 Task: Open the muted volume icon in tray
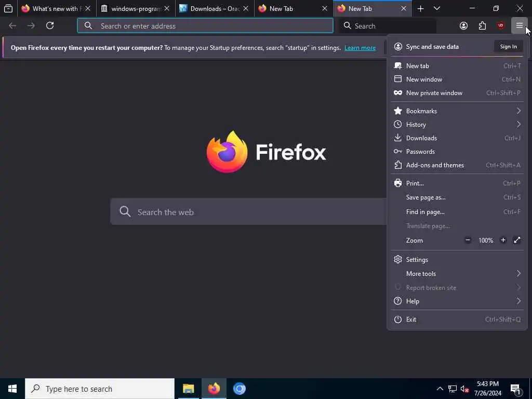click(464, 389)
